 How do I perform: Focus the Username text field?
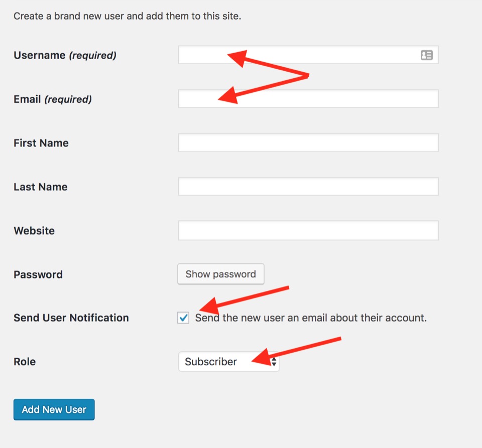(x=308, y=55)
